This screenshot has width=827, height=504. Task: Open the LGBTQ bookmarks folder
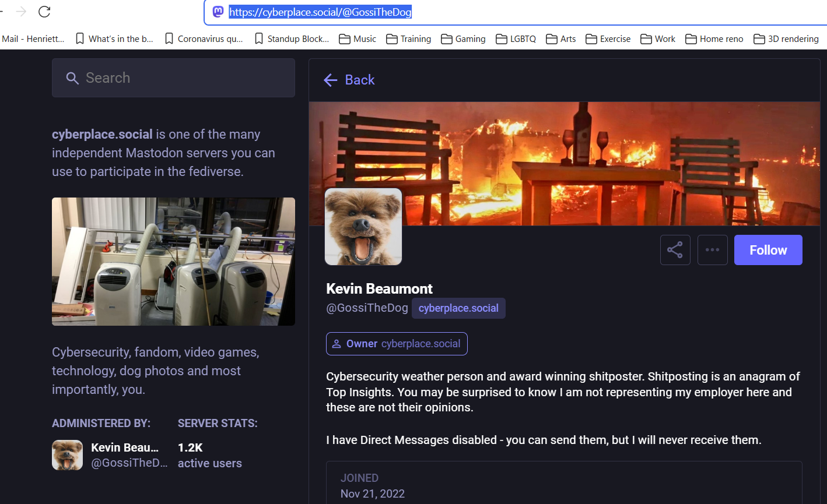click(x=516, y=39)
